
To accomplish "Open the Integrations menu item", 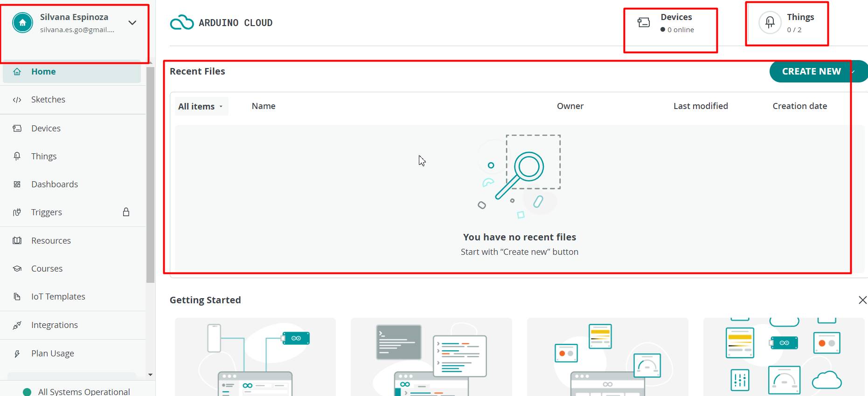I will 73,325.
